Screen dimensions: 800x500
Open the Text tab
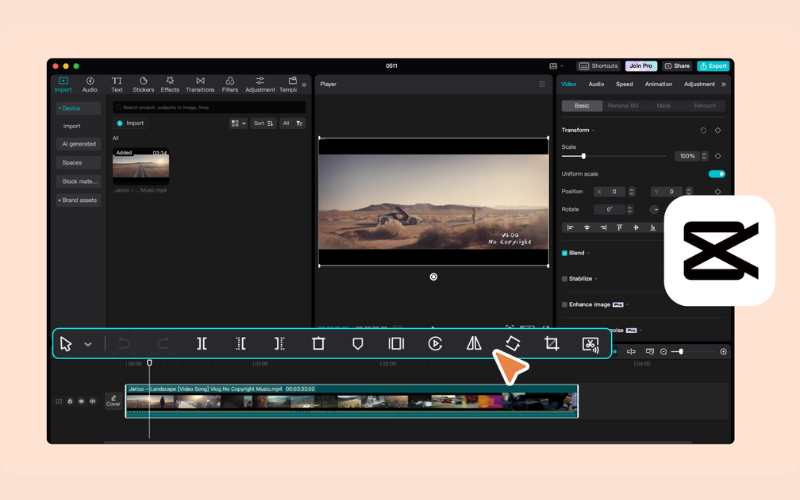tap(117, 85)
